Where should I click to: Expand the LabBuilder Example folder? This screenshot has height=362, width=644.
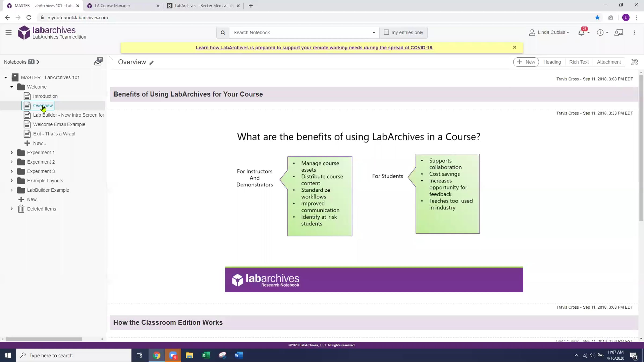[x=12, y=190]
